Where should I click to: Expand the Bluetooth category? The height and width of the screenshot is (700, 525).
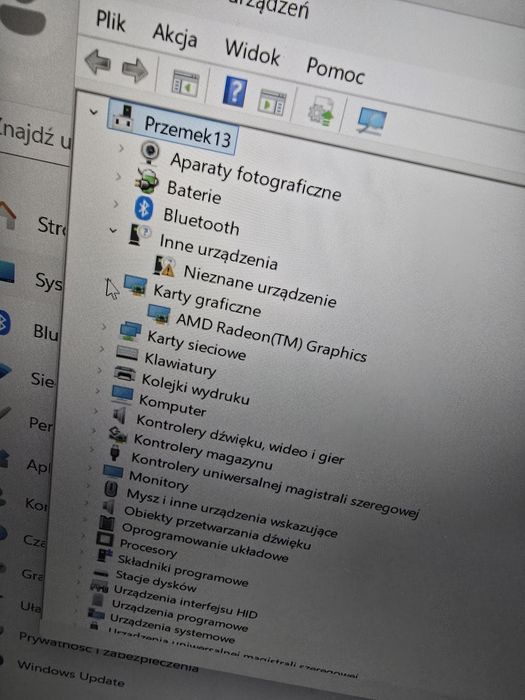pos(116,204)
